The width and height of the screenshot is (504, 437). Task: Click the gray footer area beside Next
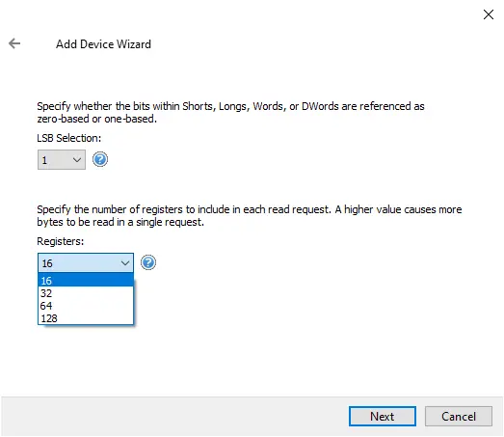pos(173,416)
